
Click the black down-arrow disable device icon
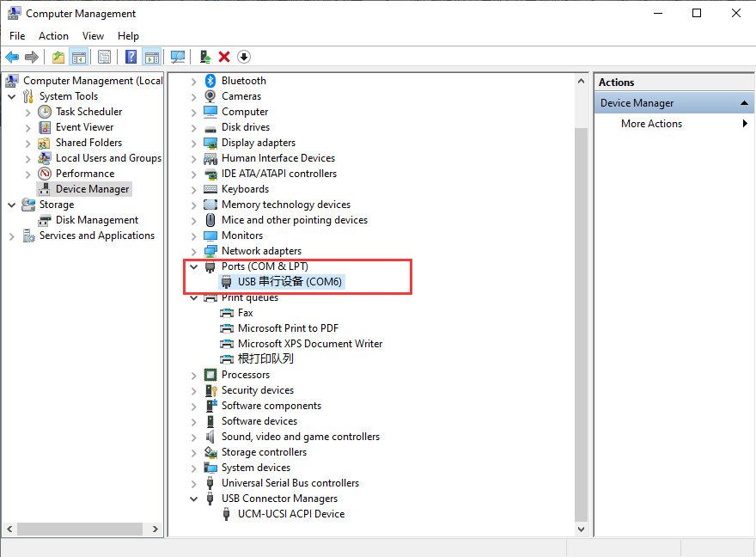click(x=244, y=57)
